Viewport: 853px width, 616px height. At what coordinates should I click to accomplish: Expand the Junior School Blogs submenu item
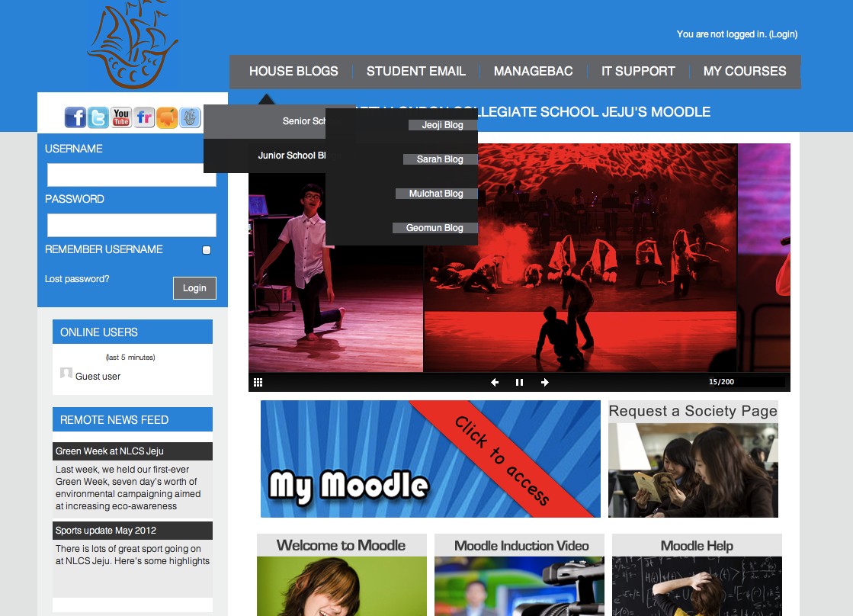(x=265, y=156)
